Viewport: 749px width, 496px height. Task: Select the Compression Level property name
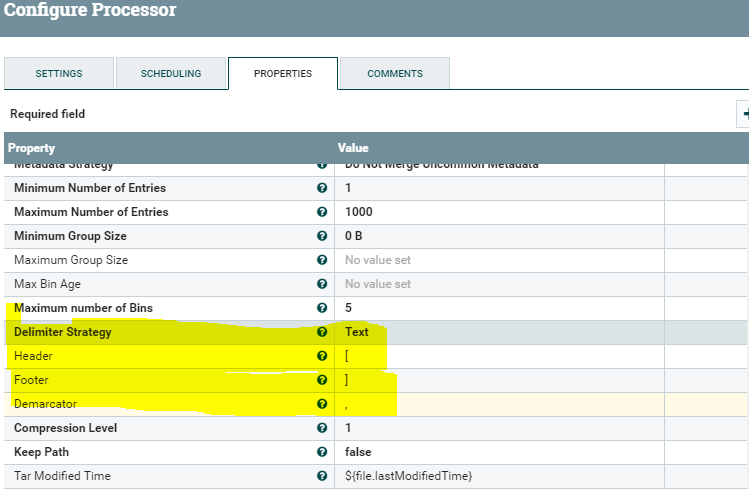pyautogui.click(x=65, y=428)
